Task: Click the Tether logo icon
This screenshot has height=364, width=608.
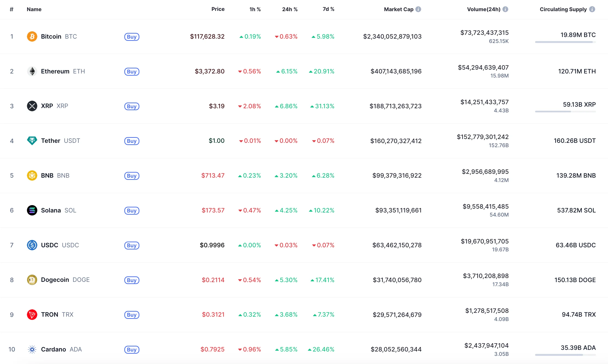Action: pyautogui.click(x=32, y=141)
